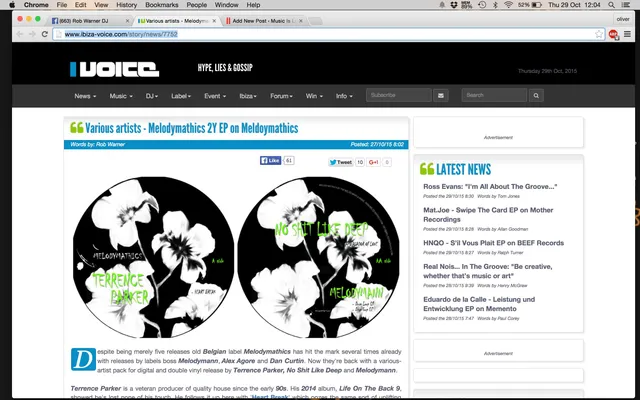Click the clock showing Thu 29 Oct 12:04

pyautogui.click(x=574, y=5)
